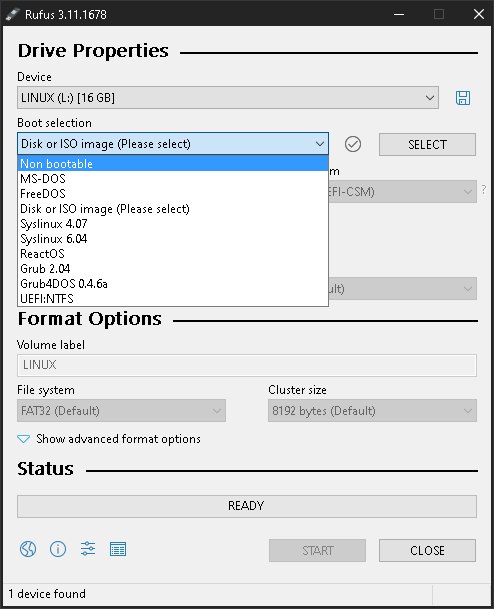Click the START button
This screenshot has height=609, width=494.
317,550
